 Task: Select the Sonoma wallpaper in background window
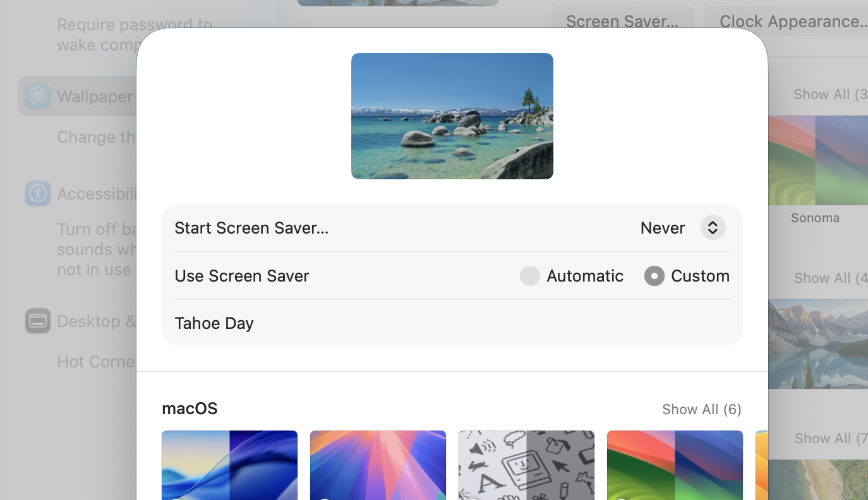pos(818,160)
